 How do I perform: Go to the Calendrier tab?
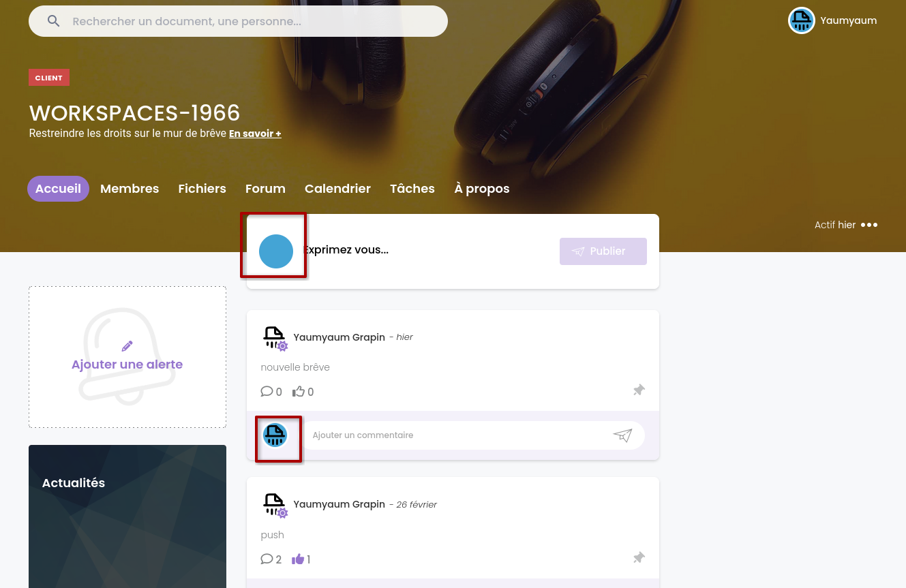coord(337,189)
